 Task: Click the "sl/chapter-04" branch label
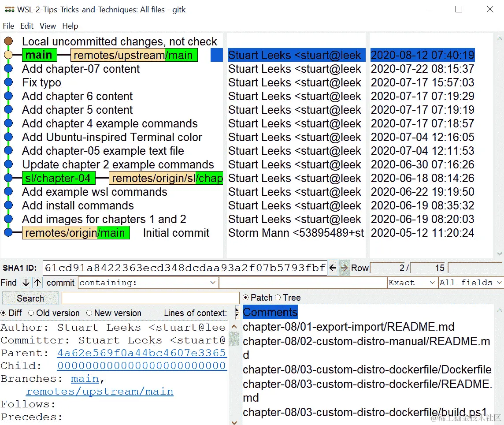[59, 178]
